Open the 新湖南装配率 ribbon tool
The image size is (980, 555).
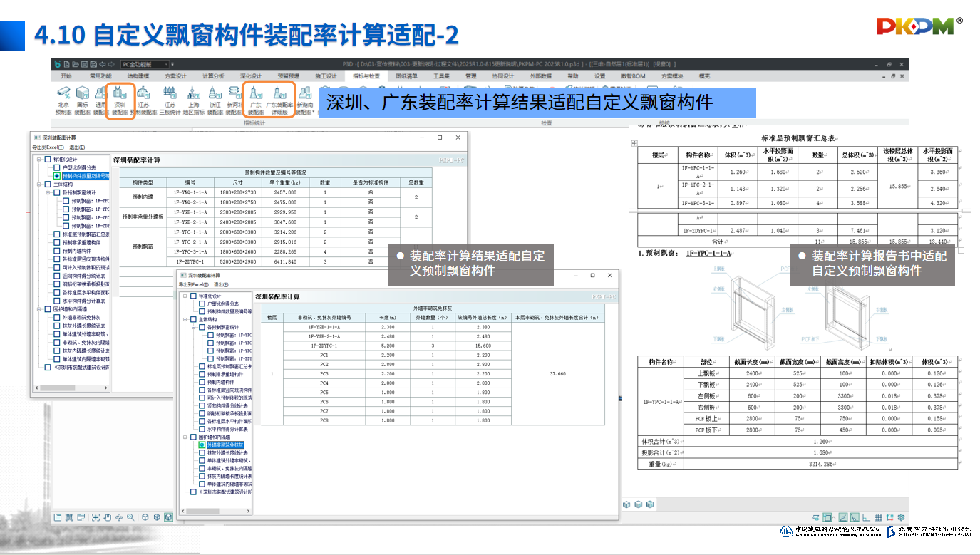point(305,101)
